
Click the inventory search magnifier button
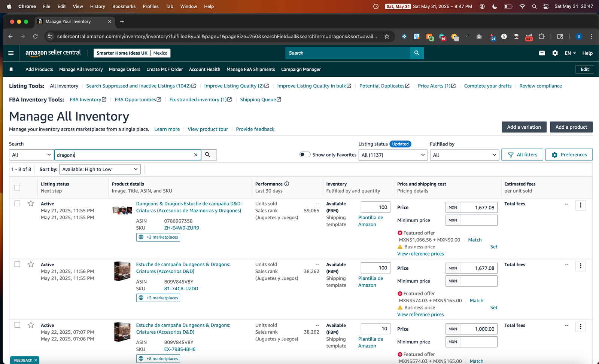click(208, 155)
